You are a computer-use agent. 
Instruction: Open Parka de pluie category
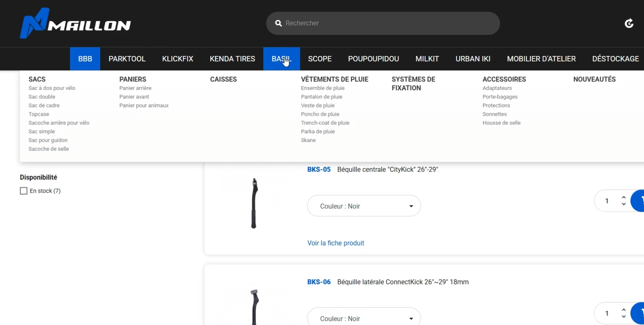coord(318,132)
